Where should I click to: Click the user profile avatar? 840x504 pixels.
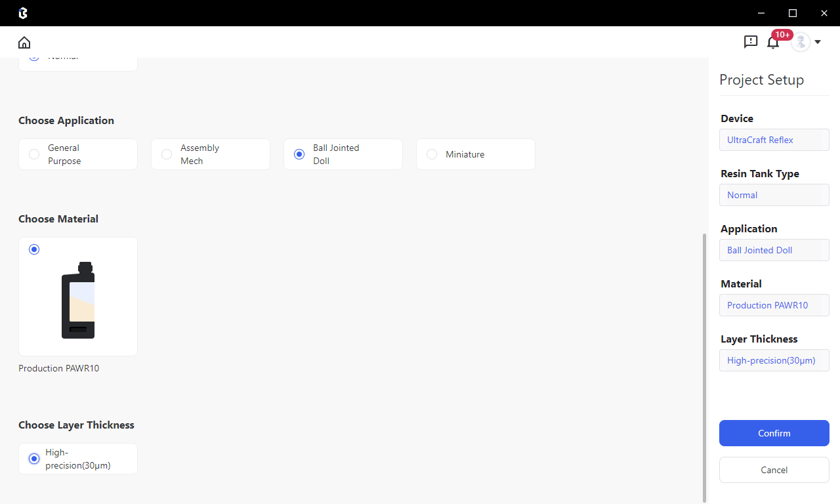tap(800, 42)
